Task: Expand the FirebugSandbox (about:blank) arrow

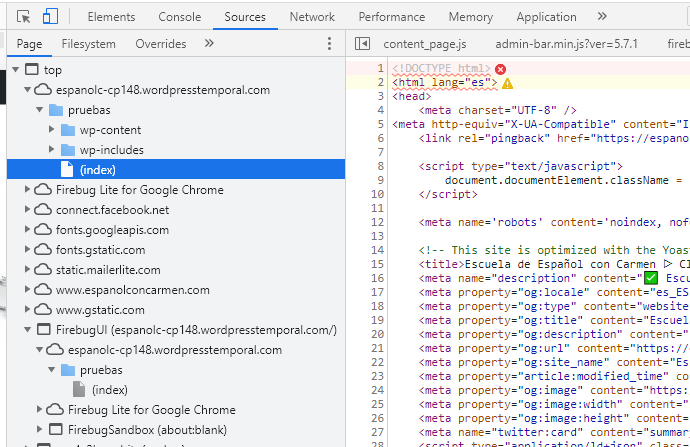Action: pos(39,429)
